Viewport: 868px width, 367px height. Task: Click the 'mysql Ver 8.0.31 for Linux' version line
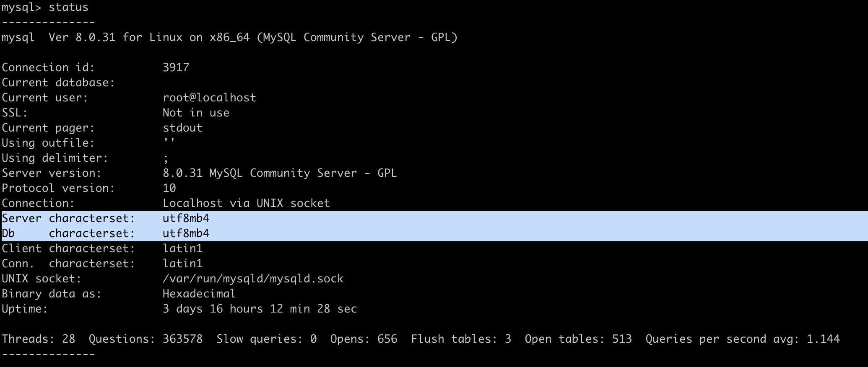pos(229,37)
